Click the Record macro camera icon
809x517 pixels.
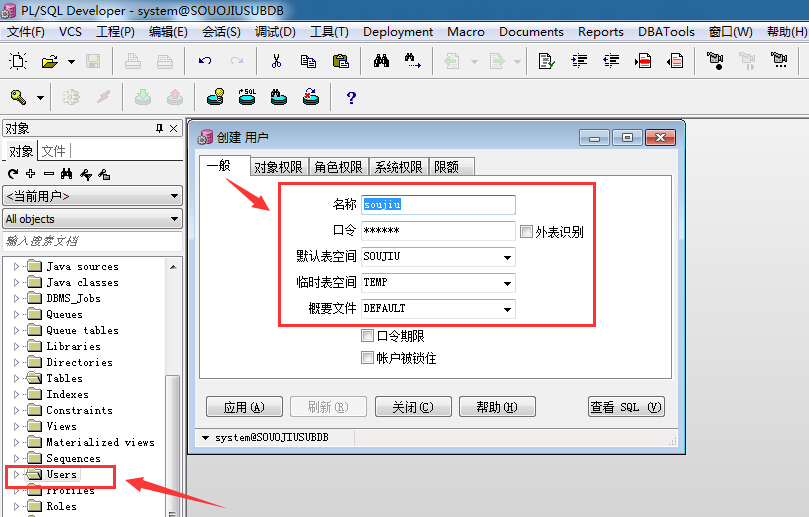715,61
